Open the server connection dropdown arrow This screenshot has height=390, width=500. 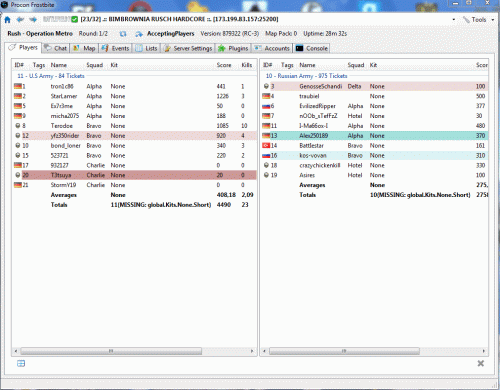point(454,20)
